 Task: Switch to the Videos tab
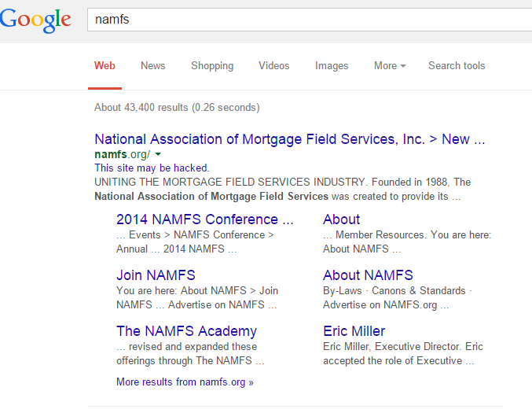[x=273, y=65]
